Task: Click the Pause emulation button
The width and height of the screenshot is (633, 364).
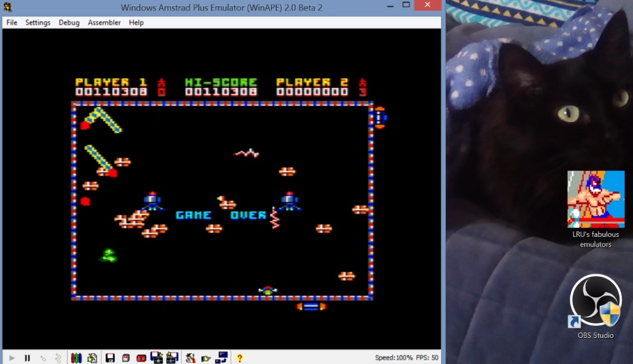Action: [27, 358]
